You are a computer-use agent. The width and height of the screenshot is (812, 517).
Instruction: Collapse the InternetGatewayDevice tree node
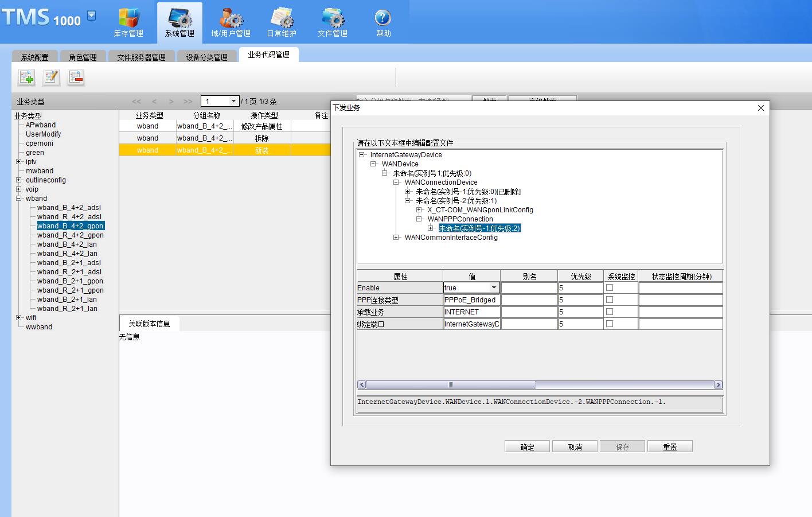pos(362,155)
